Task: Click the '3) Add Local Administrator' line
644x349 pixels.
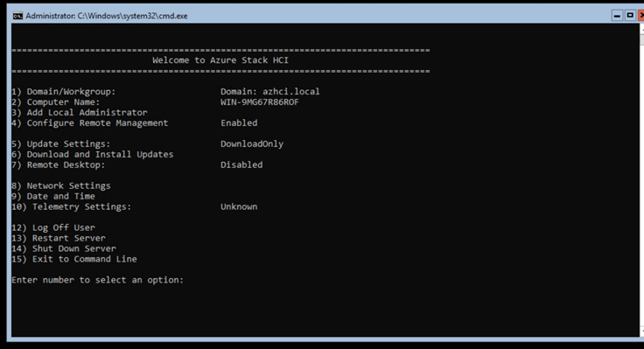Action: tap(80, 113)
